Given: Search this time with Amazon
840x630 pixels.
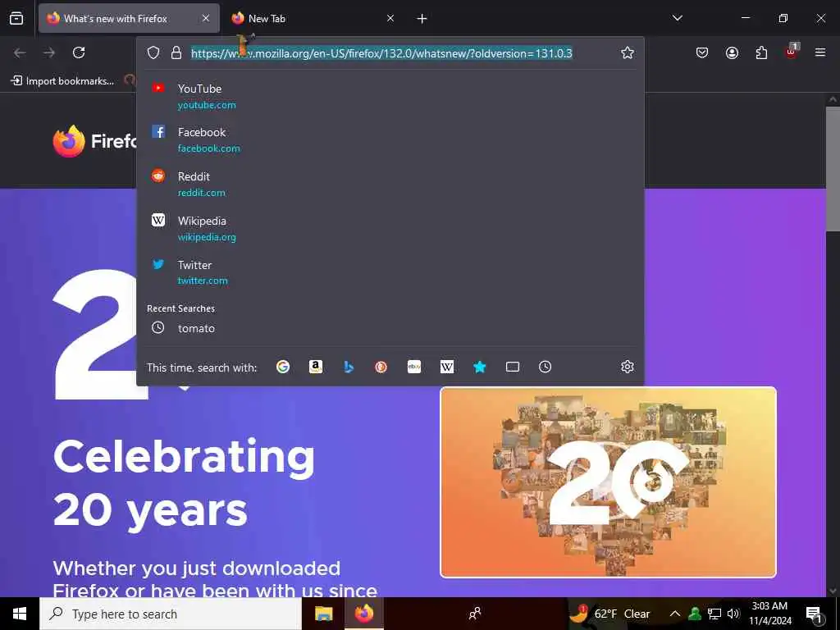Looking at the screenshot, I should [316, 367].
